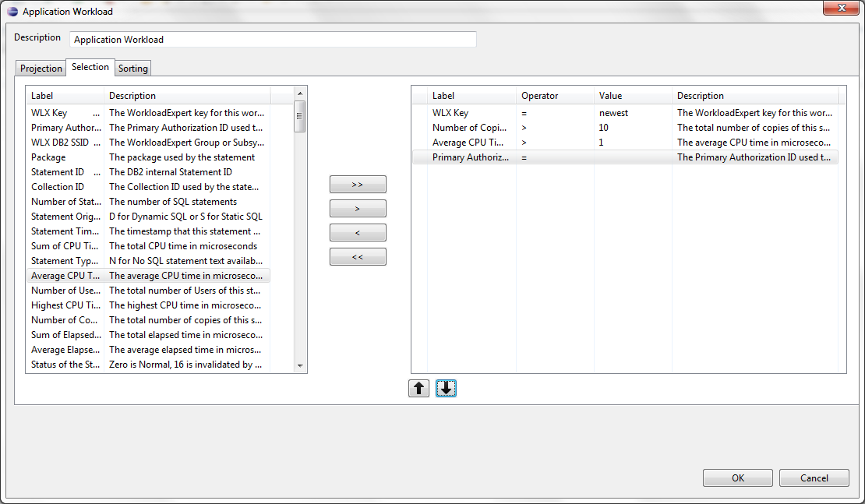Click the move up arrow icon
865x504 pixels.
point(418,389)
